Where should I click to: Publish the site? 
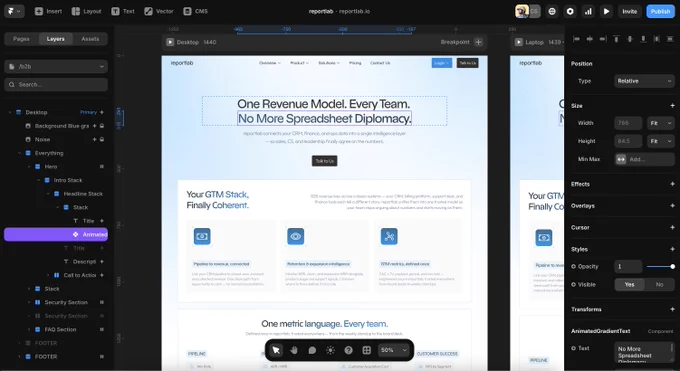tap(660, 11)
